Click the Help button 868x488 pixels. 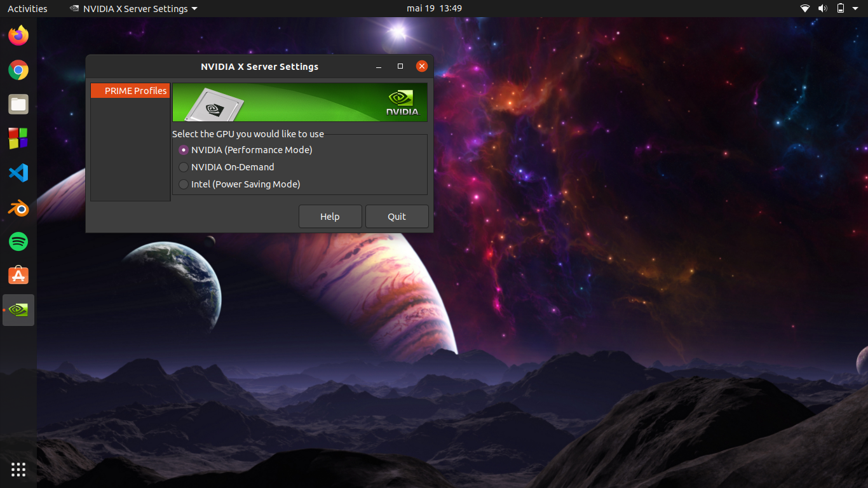pos(330,217)
